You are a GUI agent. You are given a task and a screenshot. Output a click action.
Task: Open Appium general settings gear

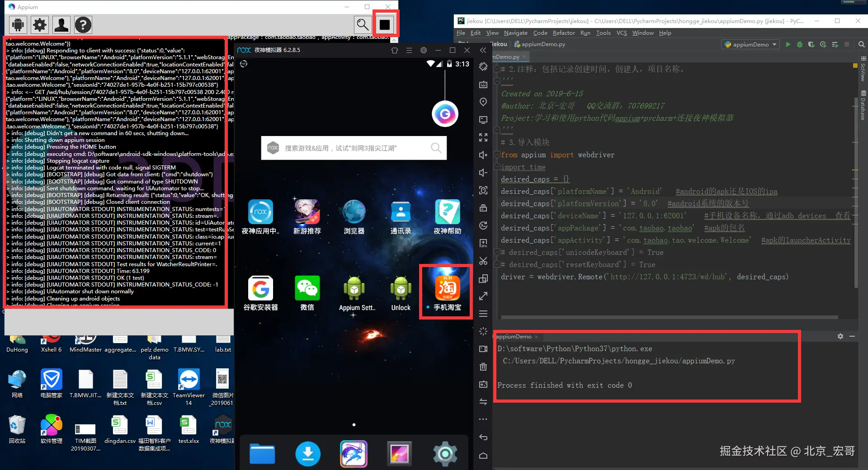(40, 25)
